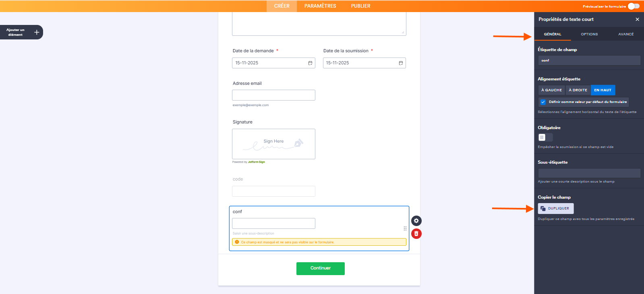Click the Sign Here signature box

tap(273, 144)
